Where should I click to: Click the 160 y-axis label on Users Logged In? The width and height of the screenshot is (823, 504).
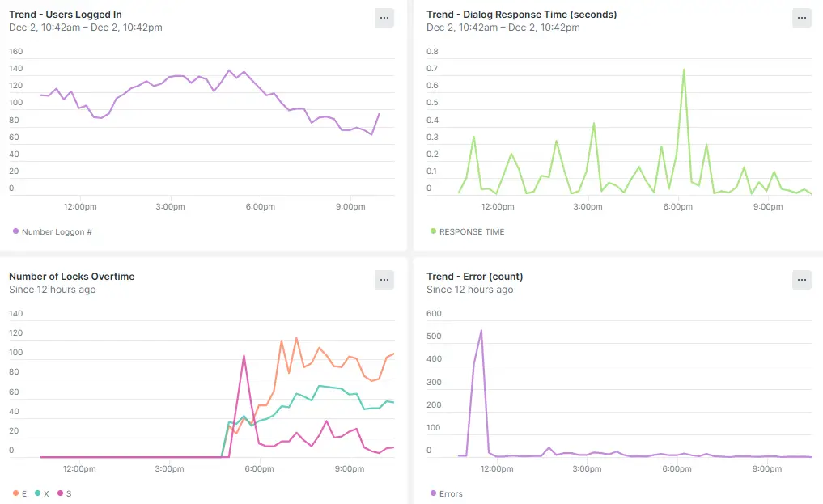click(x=15, y=52)
